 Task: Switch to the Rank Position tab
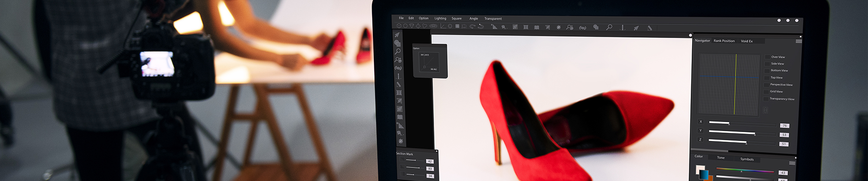pyautogui.click(x=724, y=41)
